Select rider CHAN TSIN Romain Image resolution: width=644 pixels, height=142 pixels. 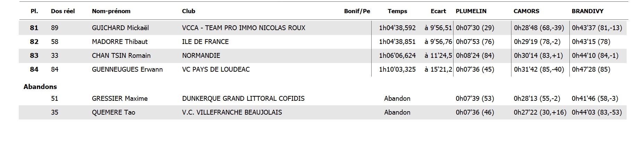[121, 55]
